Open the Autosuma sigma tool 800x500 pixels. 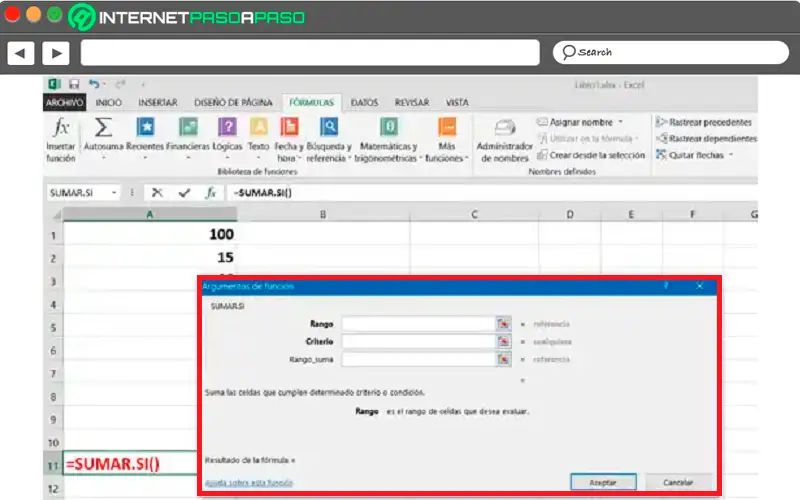click(x=103, y=127)
